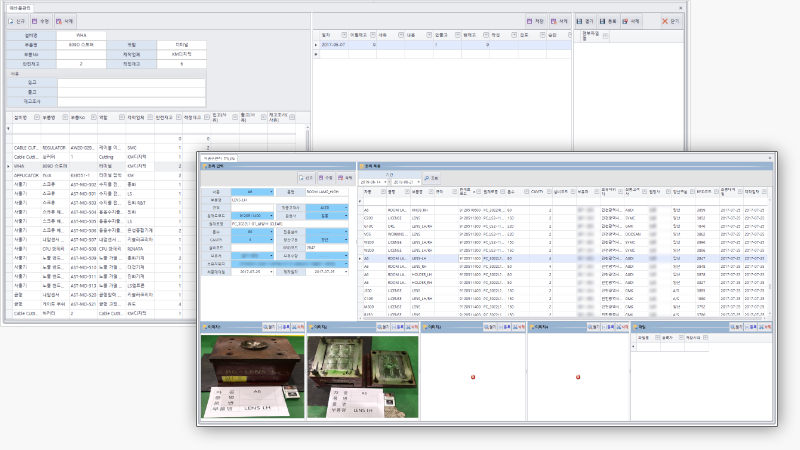This screenshot has height=450, width=800.
Task: Open the 첨부파일명 column filter
Action: tap(605, 36)
